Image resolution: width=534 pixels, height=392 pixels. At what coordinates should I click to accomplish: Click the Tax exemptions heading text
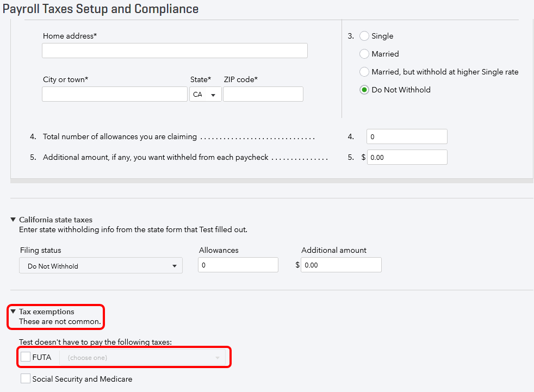pos(47,312)
